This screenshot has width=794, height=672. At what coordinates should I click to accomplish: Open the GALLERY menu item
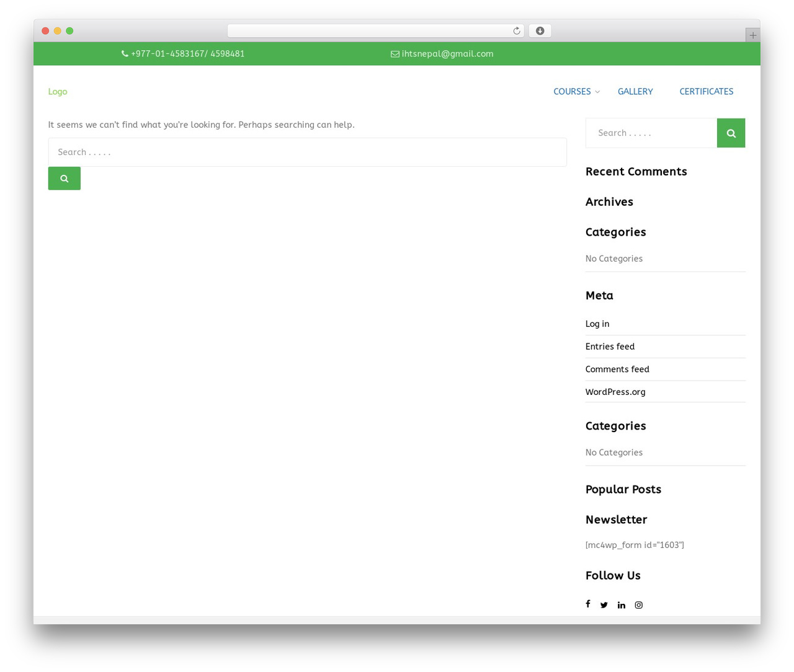(x=635, y=92)
